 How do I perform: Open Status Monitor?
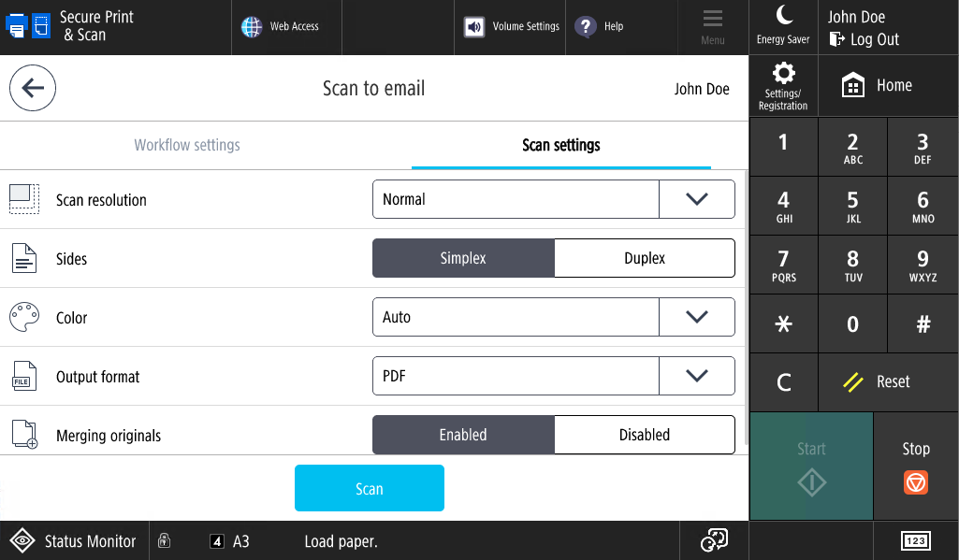[74, 541]
